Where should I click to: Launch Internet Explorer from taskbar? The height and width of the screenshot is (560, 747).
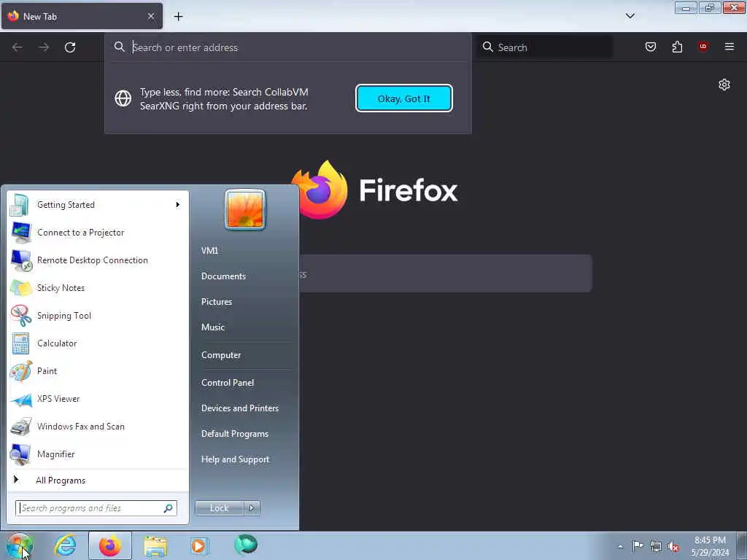tap(65, 545)
